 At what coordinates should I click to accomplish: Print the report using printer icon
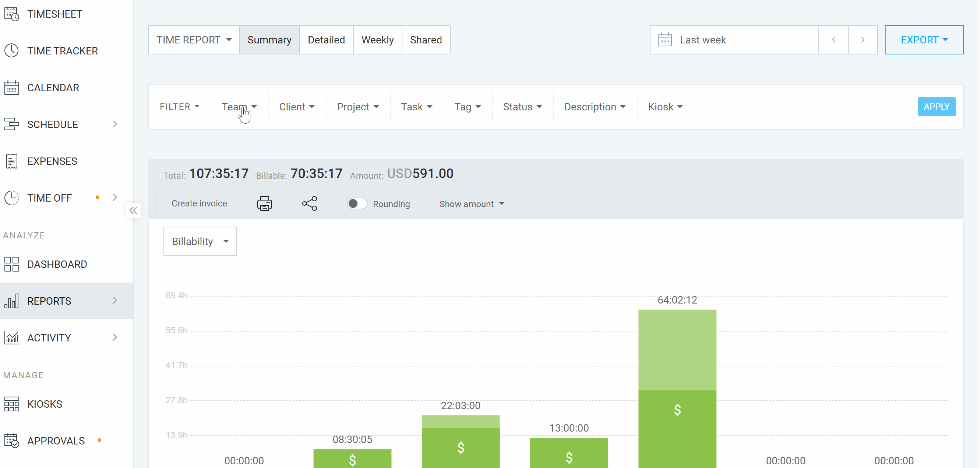[264, 204]
